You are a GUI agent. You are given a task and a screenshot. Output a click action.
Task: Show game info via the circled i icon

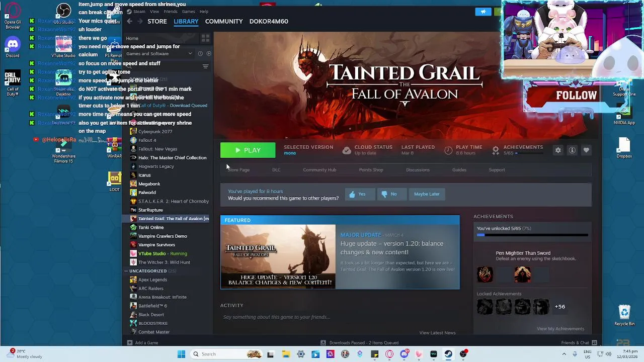click(x=572, y=150)
